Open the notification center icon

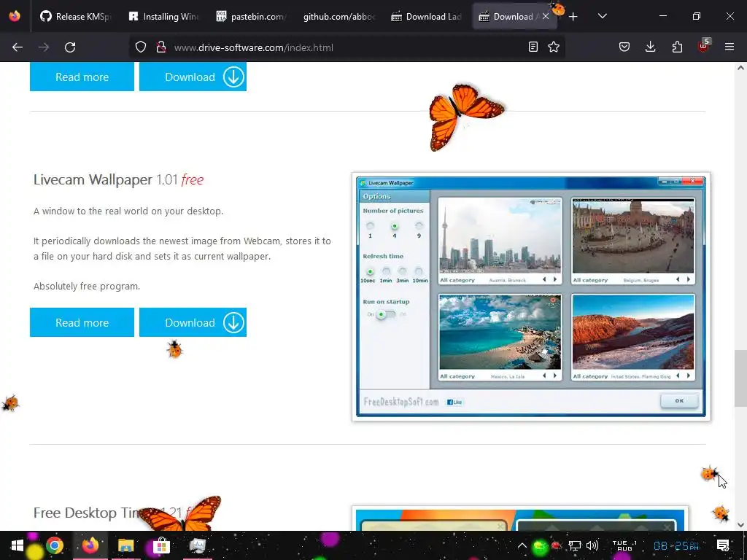tap(723, 545)
